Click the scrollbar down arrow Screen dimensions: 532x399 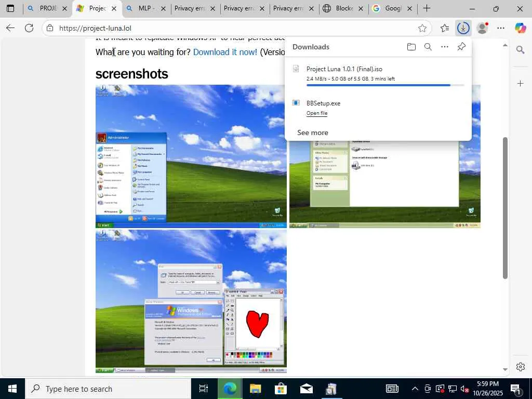point(505,369)
